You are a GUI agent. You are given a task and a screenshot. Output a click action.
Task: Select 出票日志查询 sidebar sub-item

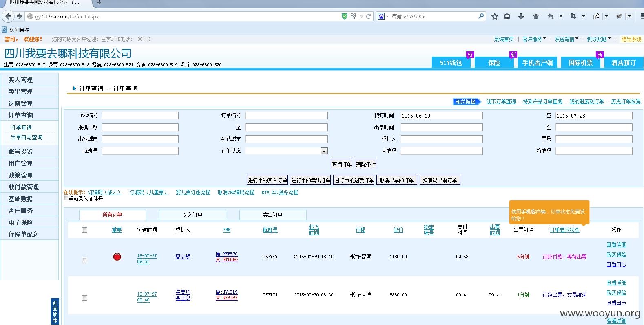click(x=27, y=137)
